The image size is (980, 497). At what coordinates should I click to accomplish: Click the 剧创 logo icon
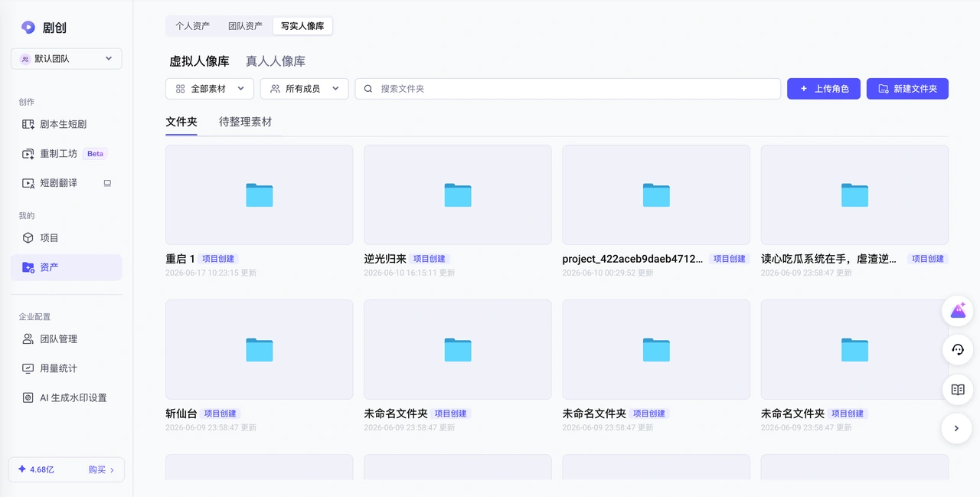point(28,28)
